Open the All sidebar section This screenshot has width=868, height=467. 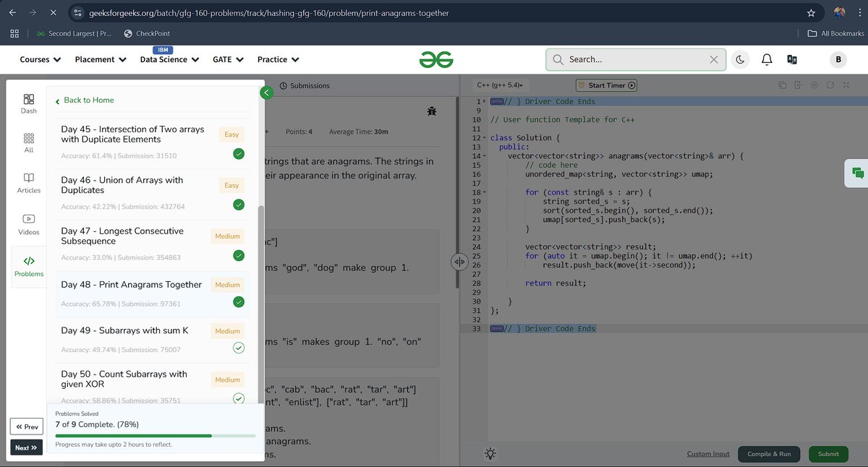(29, 142)
